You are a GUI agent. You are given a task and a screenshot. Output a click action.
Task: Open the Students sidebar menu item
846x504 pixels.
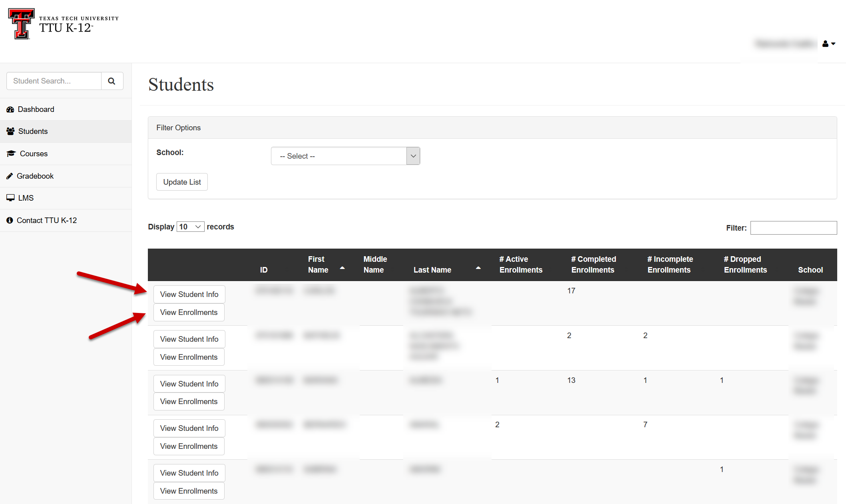pyautogui.click(x=33, y=131)
